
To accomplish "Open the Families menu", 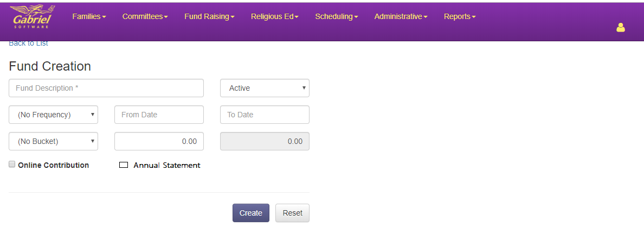I will point(89,16).
